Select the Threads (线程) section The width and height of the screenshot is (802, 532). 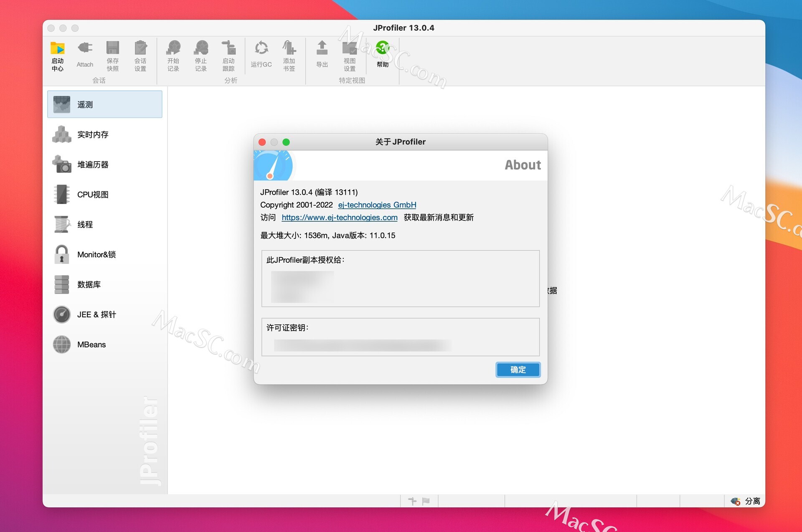tap(105, 225)
